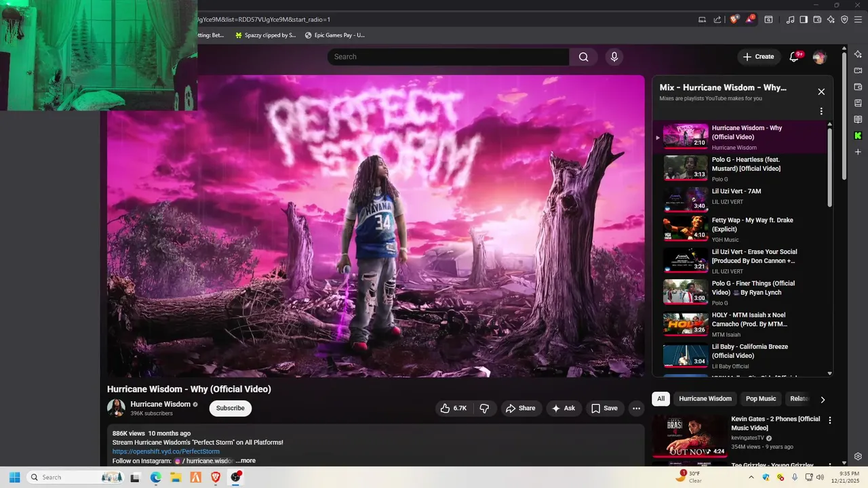Open Microsoft Edge from taskbar
Image resolution: width=868 pixels, height=488 pixels.
point(155,477)
